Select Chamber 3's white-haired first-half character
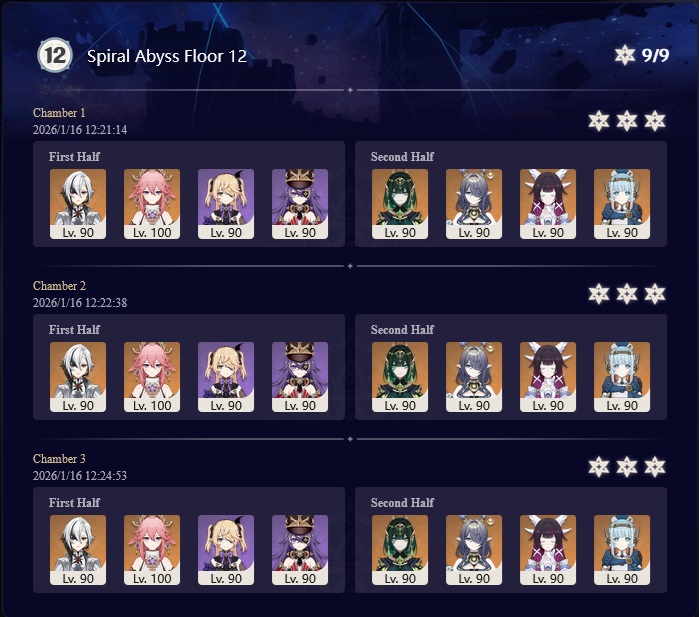This screenshot has width=699, height=617. point(78,550)
